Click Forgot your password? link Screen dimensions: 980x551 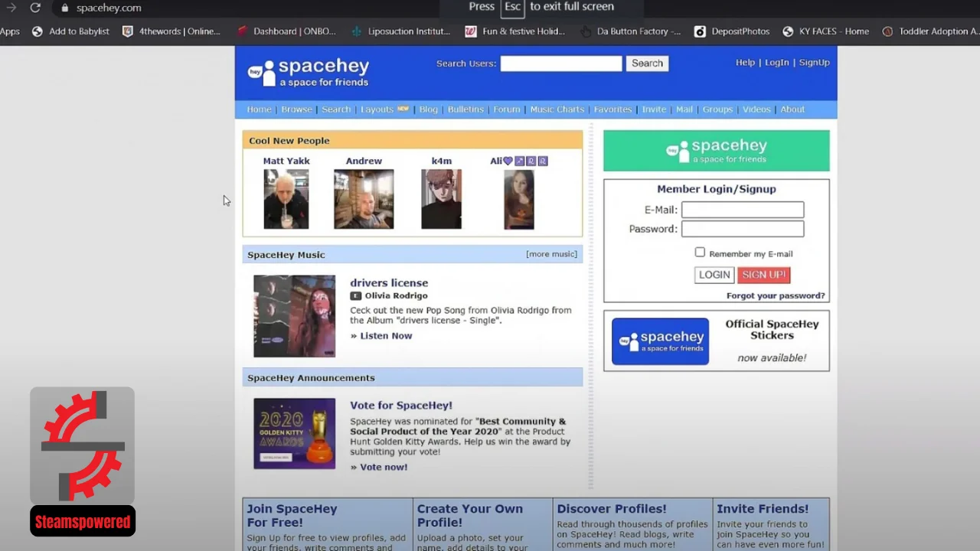[776, 296]
